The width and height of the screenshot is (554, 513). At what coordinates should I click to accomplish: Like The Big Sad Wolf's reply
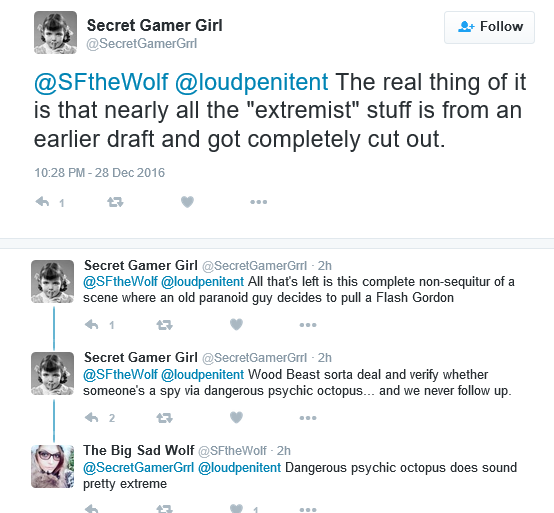[236, 509]
